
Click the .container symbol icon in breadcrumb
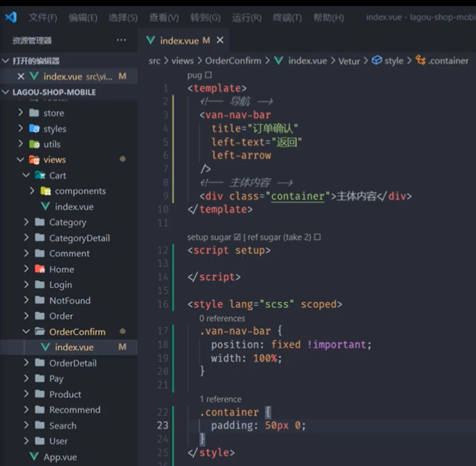420,60
